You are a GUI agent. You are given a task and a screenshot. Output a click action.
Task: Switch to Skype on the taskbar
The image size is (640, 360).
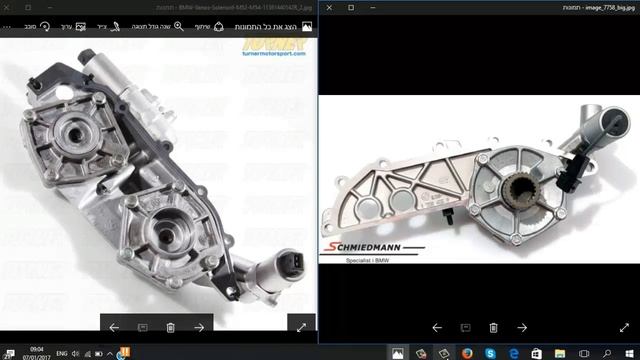click(x=490, y=353)
